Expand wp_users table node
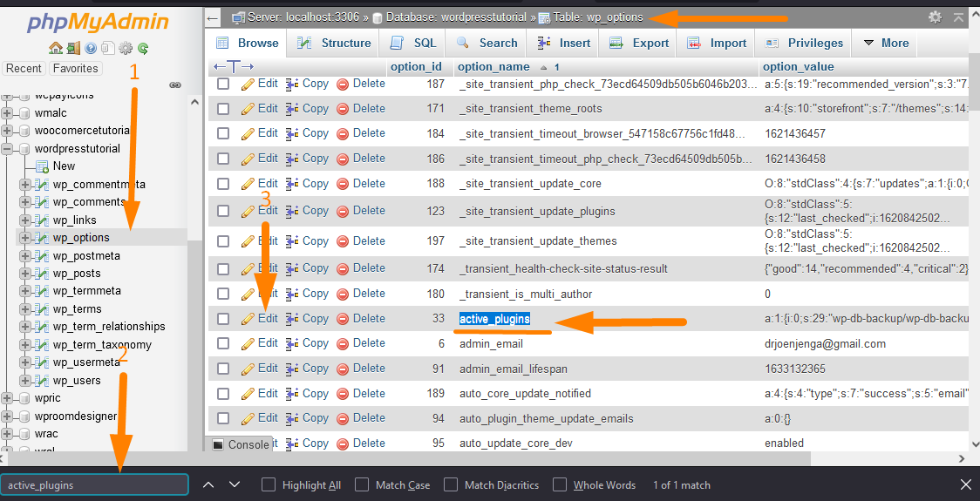Image resolution: width=980 pixels, height=501 pixels. coord(25,380)
